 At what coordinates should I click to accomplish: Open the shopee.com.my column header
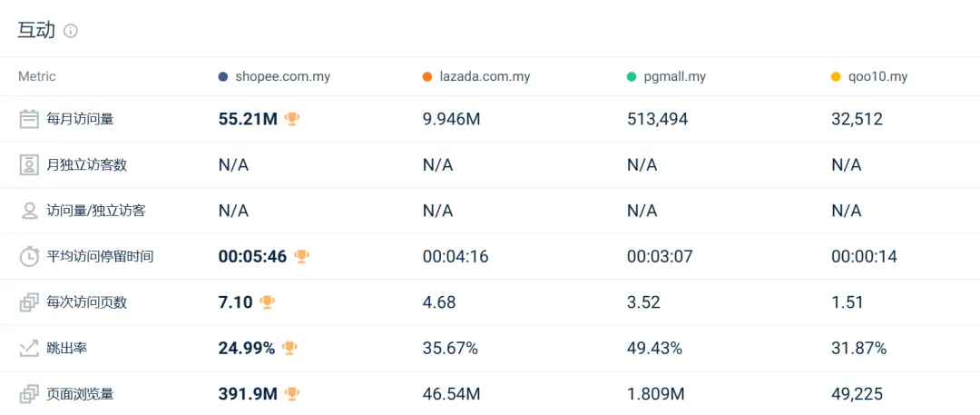pos(282,77)
